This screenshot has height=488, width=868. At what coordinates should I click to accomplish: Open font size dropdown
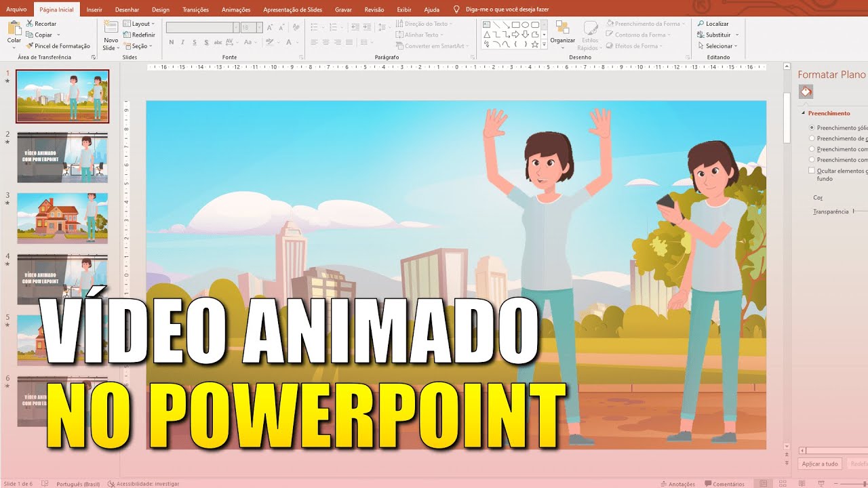coord(259,28)
